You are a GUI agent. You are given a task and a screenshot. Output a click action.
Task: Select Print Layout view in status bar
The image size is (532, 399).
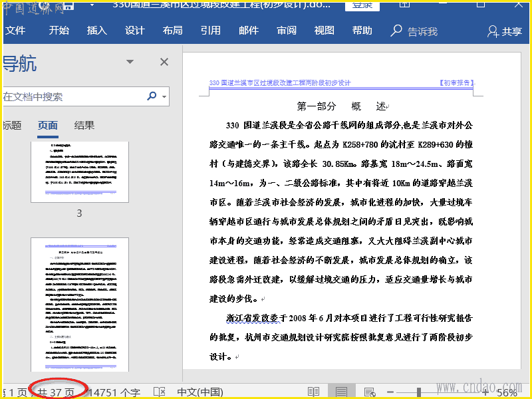341,392
